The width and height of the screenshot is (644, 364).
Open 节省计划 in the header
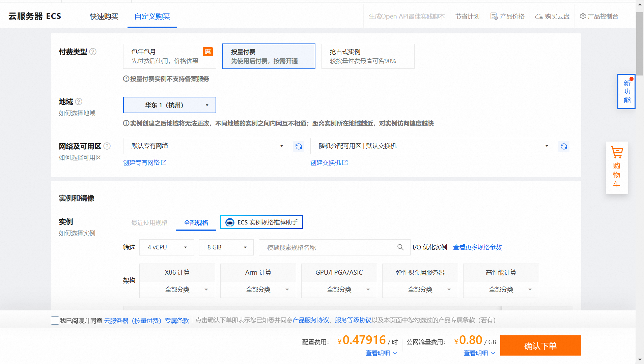(467, 16)
